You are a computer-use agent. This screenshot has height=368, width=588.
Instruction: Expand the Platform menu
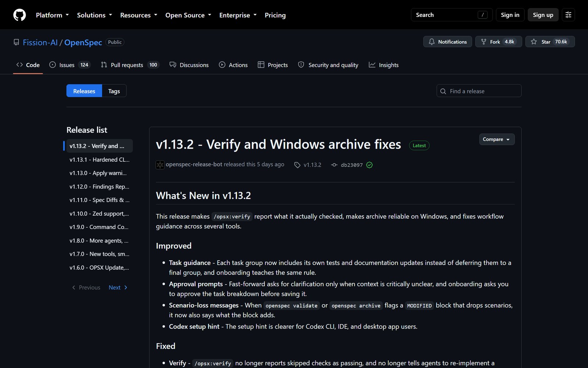coord(52,15)
